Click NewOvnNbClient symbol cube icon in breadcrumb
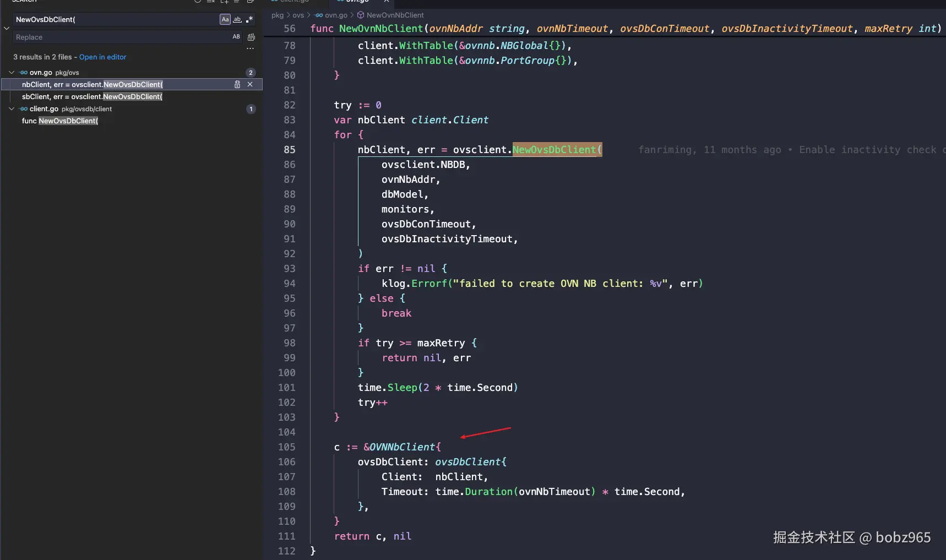This screenshot has height=560, width=946. [x=361, y=15]
